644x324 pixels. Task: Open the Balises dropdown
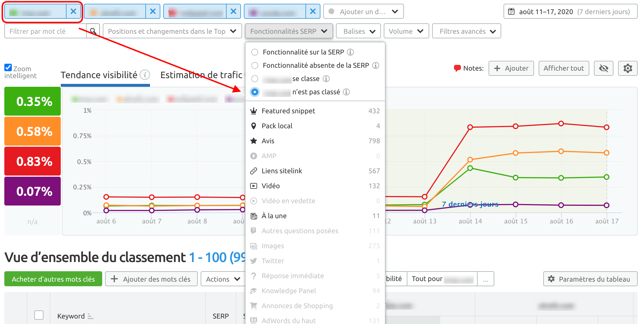click(x=359, y=31)
